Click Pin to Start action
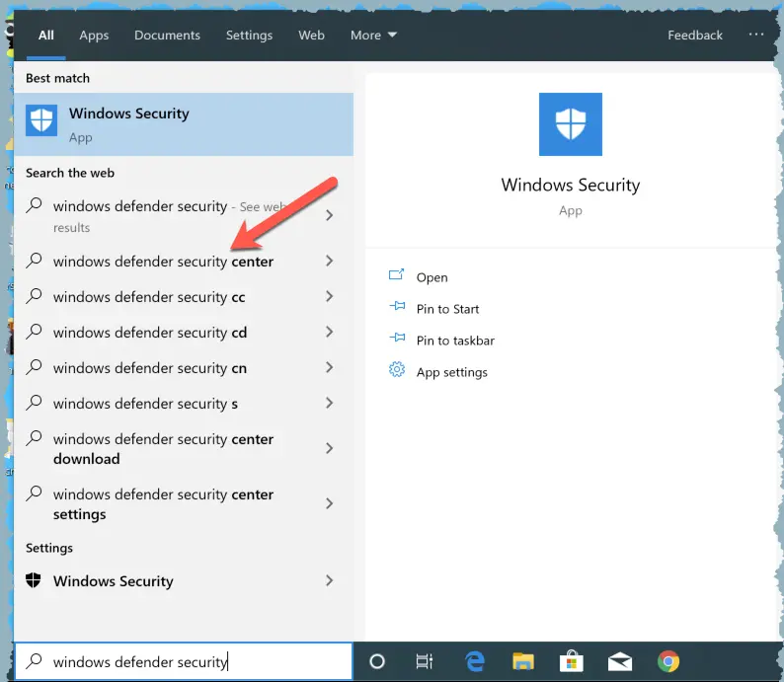This screenshot has height=682, width=784. point(447,309)
